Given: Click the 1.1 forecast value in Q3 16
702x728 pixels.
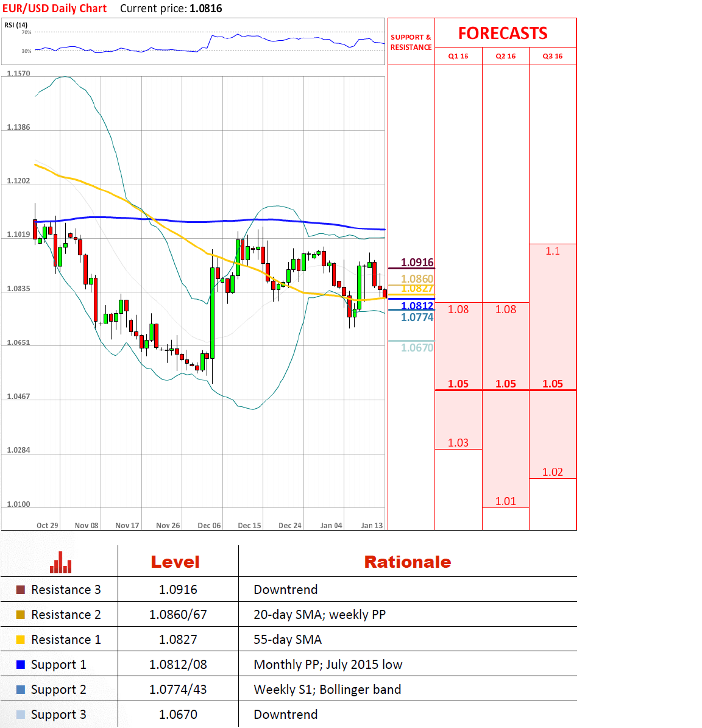Looking at the screenshot, I should tap(553, 251).
